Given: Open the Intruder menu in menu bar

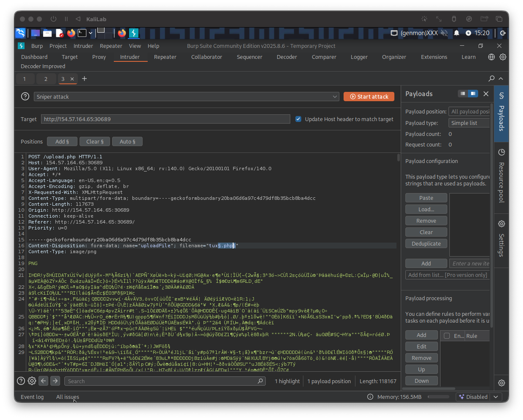Looking at the screenshot, I should coord(83,46).
